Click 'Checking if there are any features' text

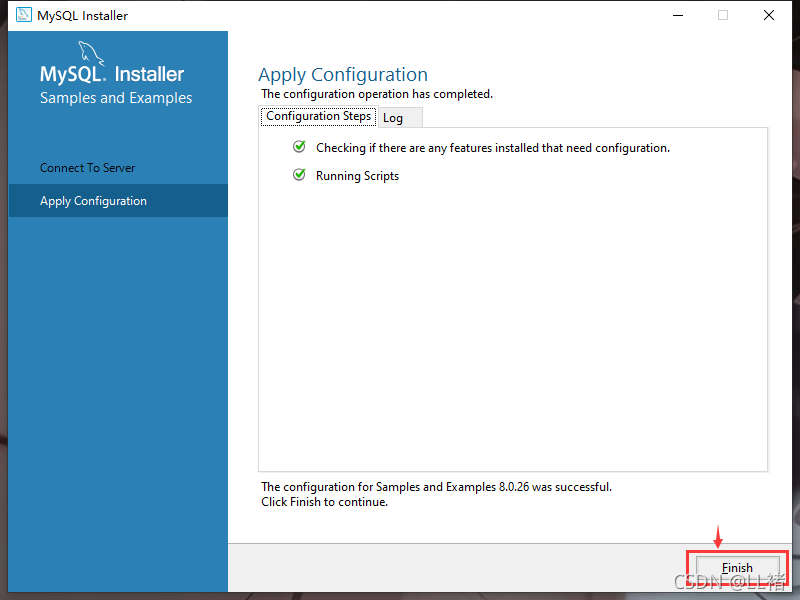click(x=493, y=148)
